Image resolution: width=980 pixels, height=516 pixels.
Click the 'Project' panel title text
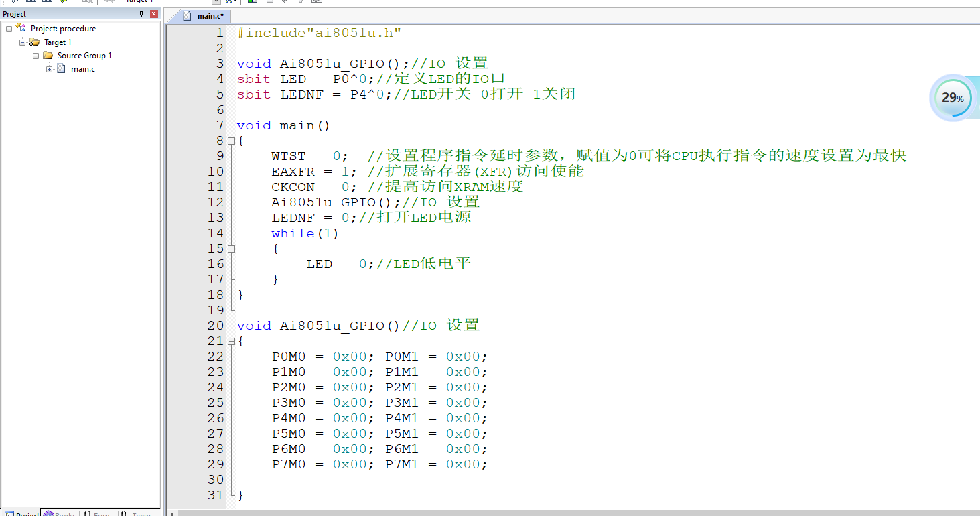[x=15, y=14]
